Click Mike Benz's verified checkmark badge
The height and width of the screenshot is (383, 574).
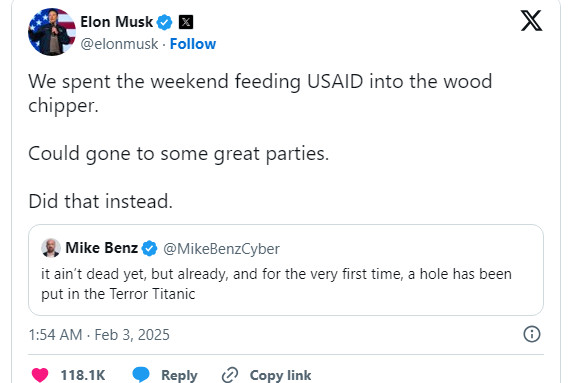pyautogui.click(x=149, y=249)
